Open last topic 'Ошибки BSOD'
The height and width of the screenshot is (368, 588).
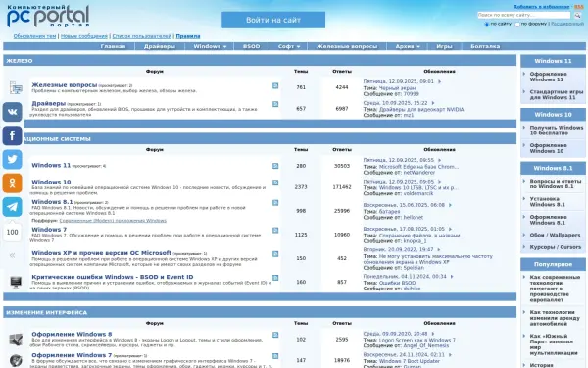[397, 283]
